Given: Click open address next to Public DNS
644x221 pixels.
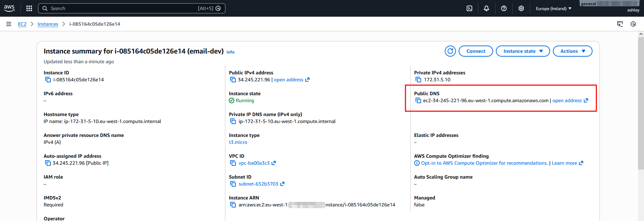Looking at the screenshot, I should (x=567, y=100).
